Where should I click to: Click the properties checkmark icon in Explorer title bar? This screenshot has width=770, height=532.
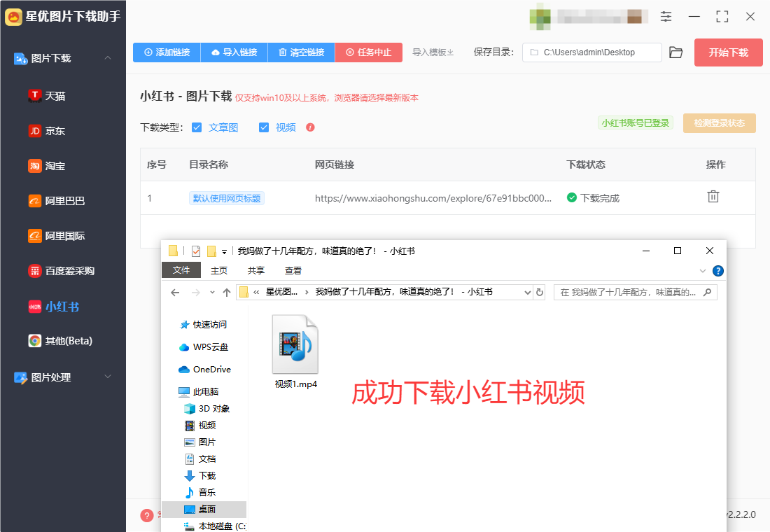coord(196,251)
